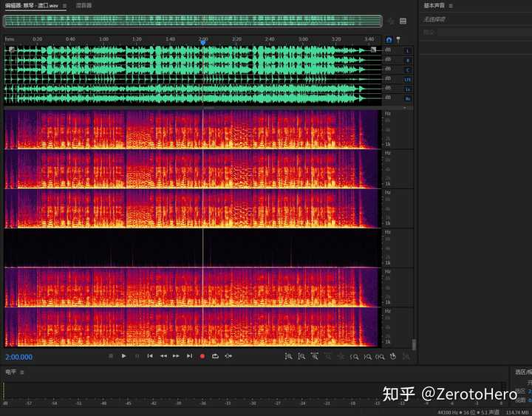532x416 pixels.
Task: Toggle the R channel enable button
Action: (x=407, y=61)
